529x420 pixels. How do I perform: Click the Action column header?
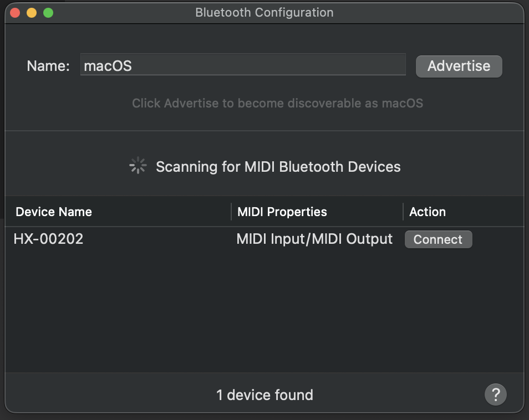[428, 212]
